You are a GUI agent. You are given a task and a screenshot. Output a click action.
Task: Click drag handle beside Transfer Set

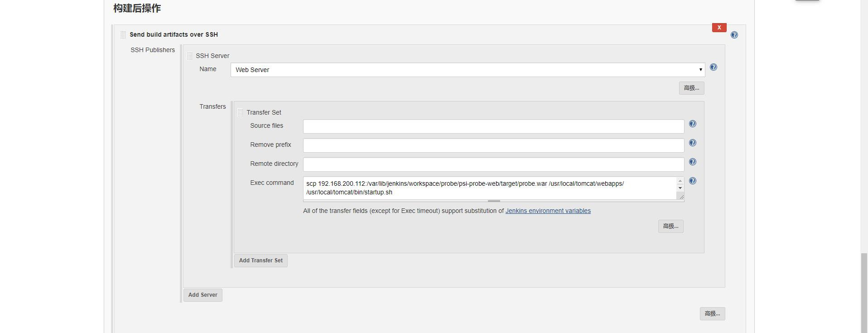[240, 112]
